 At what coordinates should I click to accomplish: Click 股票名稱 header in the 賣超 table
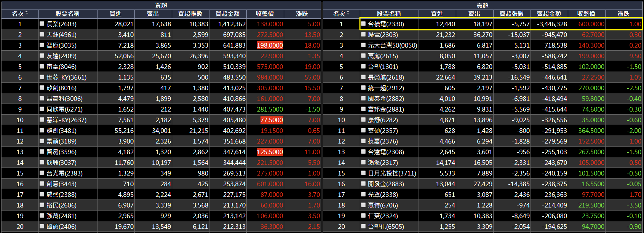pos(389,14)
